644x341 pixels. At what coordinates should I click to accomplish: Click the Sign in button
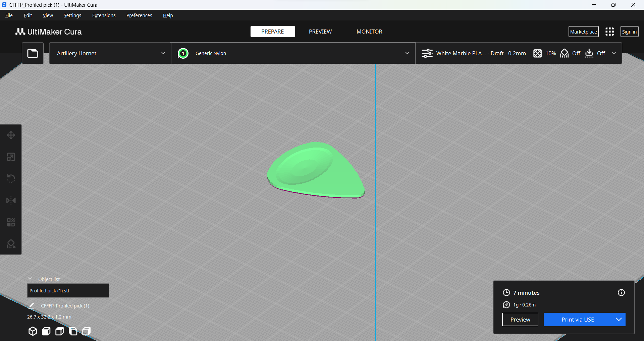coord(629,32)
